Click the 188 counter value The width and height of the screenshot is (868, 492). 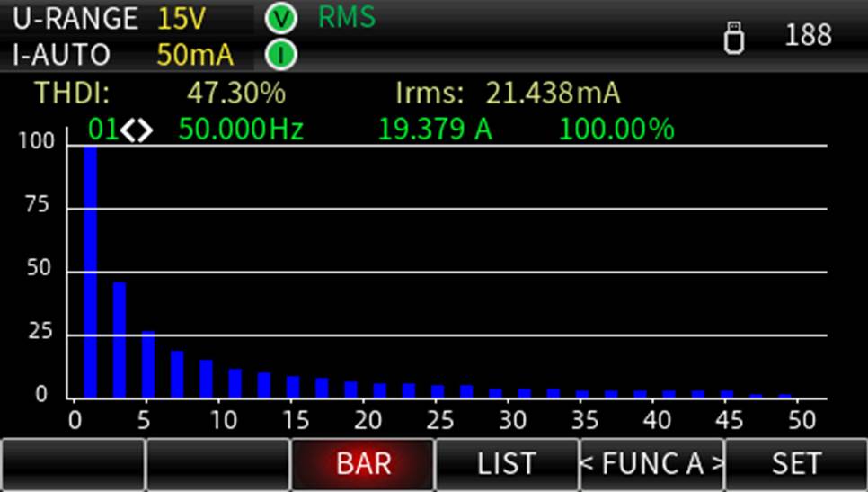coord(808,36)
